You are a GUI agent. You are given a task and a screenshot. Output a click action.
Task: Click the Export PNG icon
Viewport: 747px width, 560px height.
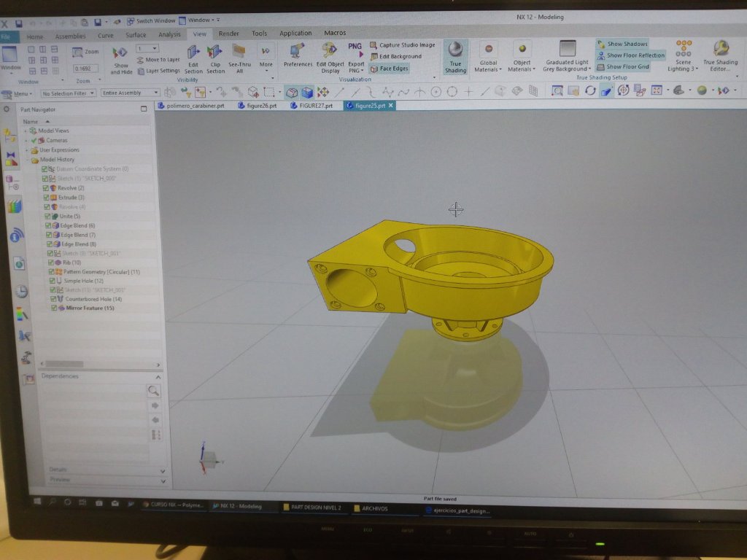tap(355, 57)
